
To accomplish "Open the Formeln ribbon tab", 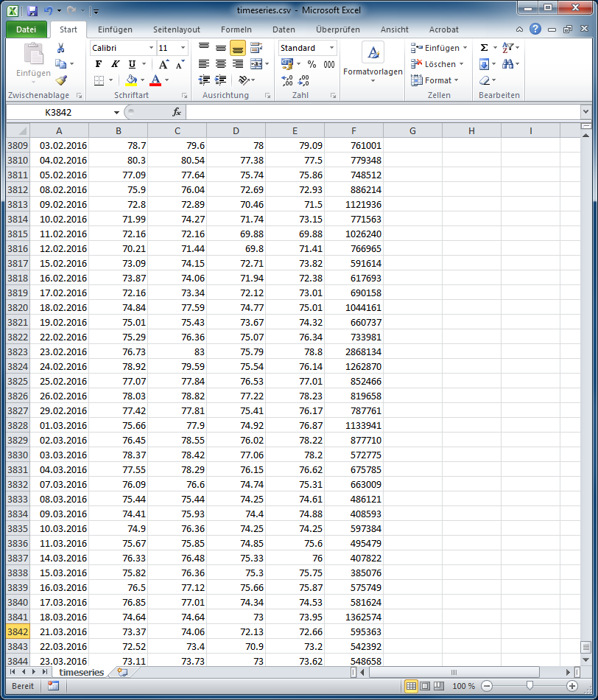I will point(236,29).
